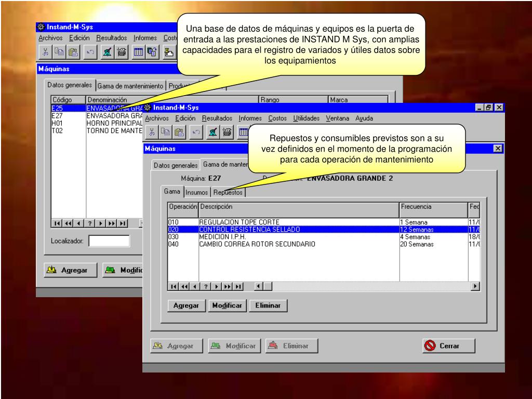
Task: Jump to last record in back window list navigator
Action: tap(122, 223)
